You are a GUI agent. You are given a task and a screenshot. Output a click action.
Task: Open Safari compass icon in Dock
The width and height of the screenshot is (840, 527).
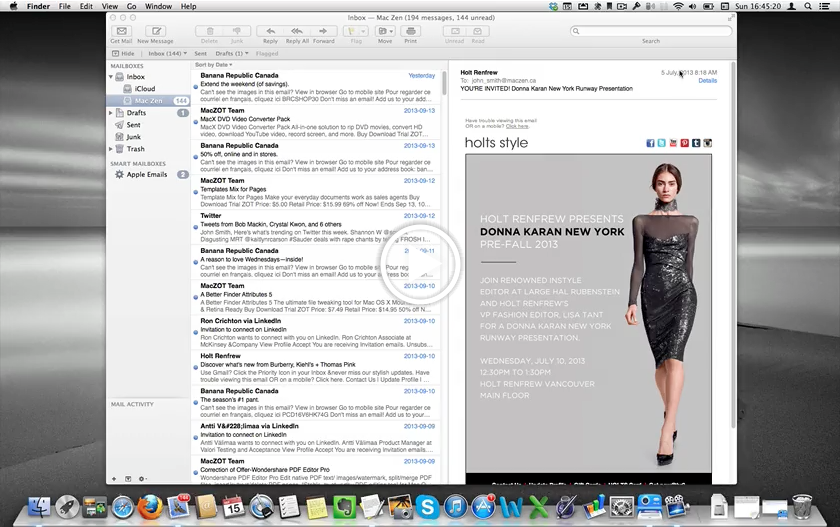pos(122,507)
